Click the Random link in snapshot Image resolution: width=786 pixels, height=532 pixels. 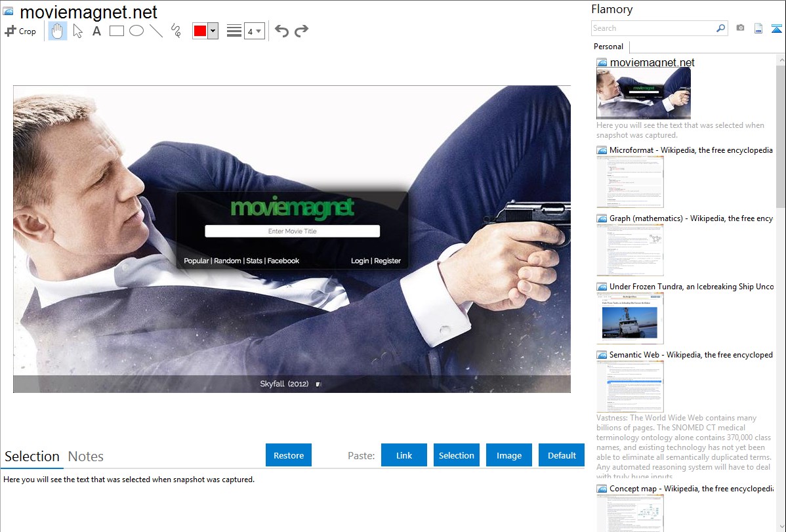[228, 260]
